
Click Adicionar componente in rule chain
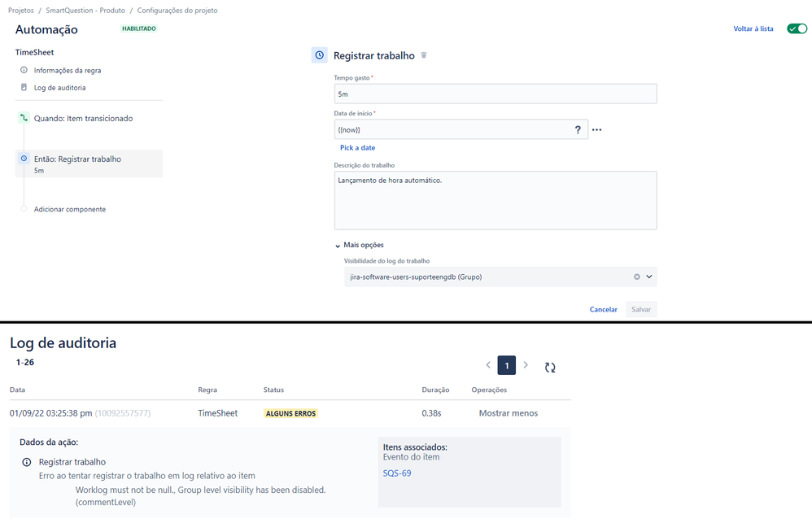[69, 209]
